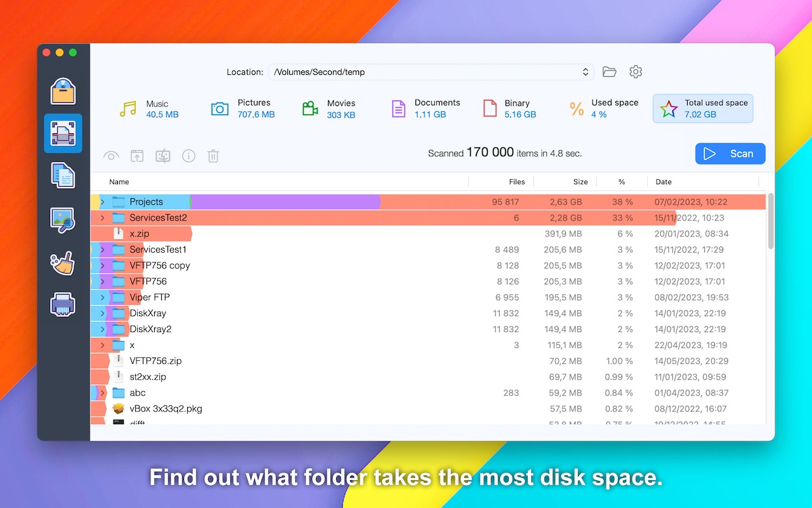This screenshot has height=508, width=812.
Task: Click the Movies category video camera icon
Action: [x=310, y=109]
